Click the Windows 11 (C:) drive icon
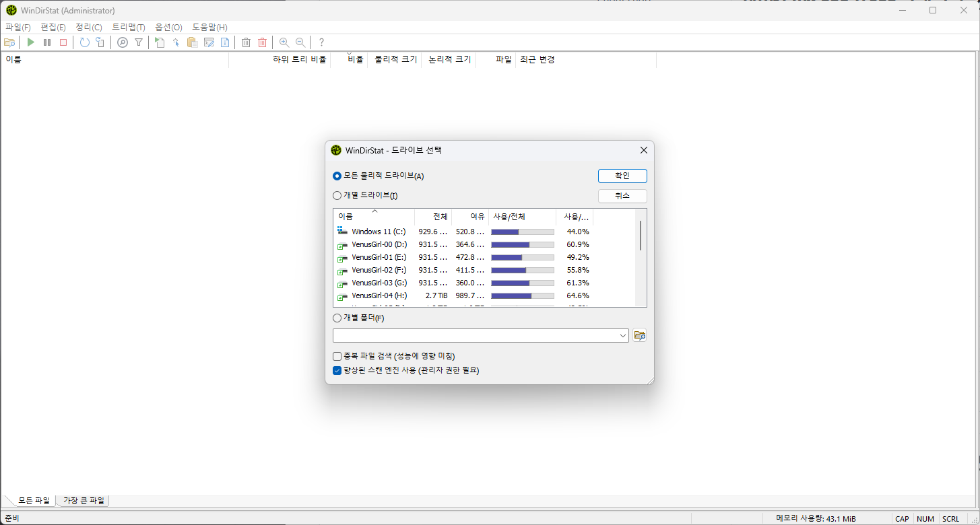The width and height of the screenshot is (980, 525). pyautogui.click(x=342, y=232)
